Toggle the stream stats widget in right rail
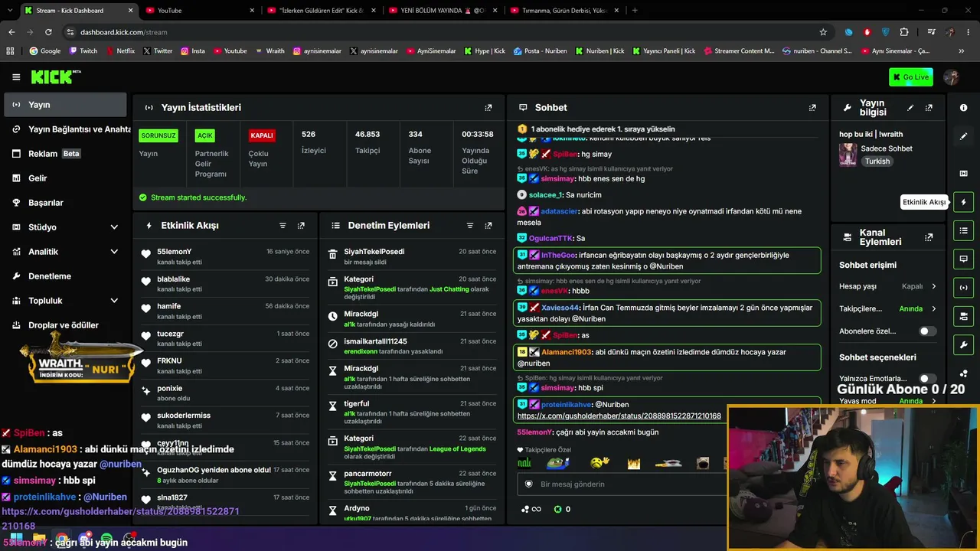The height and width of the screenshot is (551, 980). pos(963,288)
